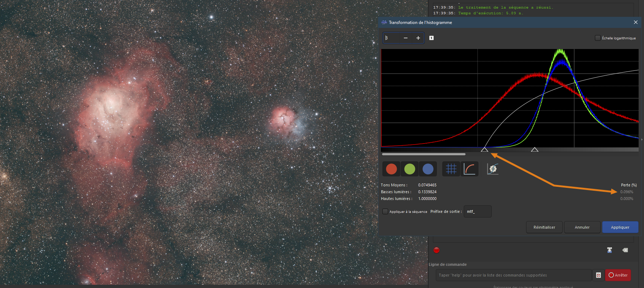Check Appliquer à la séquence checkbox
This screenshot has height=288, width=644.
385,211
